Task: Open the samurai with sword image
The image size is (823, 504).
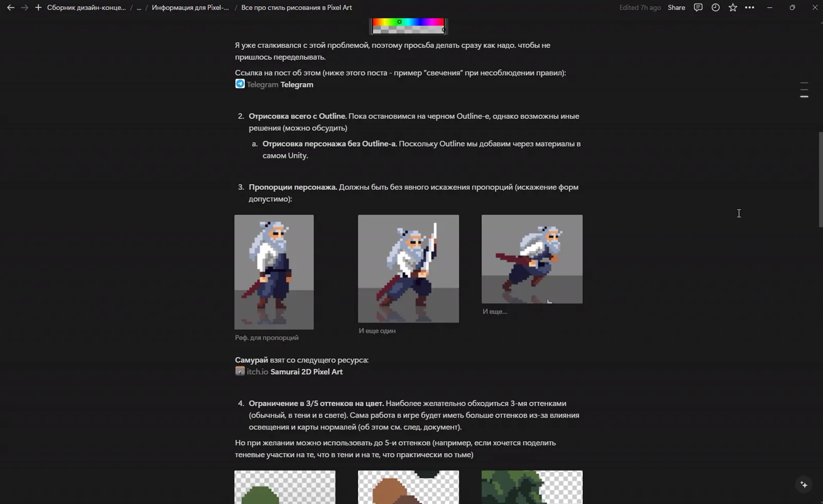Action: click(408, 268)
